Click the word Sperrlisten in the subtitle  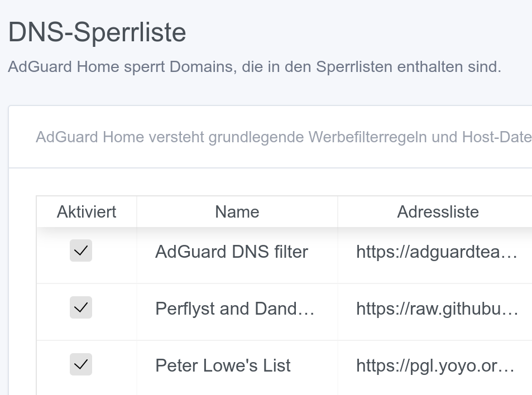pyautogui.click(x=354, y=67)
